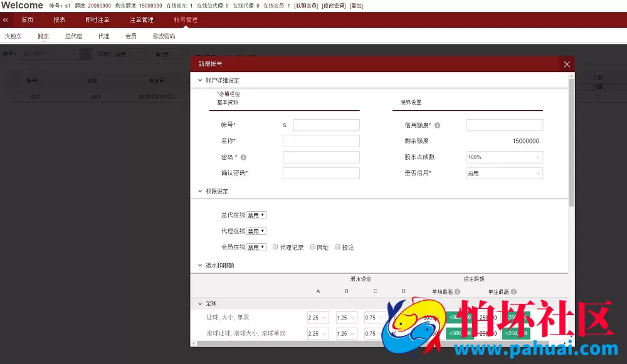Open the 总代在线 禁用 dropdown
This screenshot has width=627, height=364.
[x=256, y=214]
